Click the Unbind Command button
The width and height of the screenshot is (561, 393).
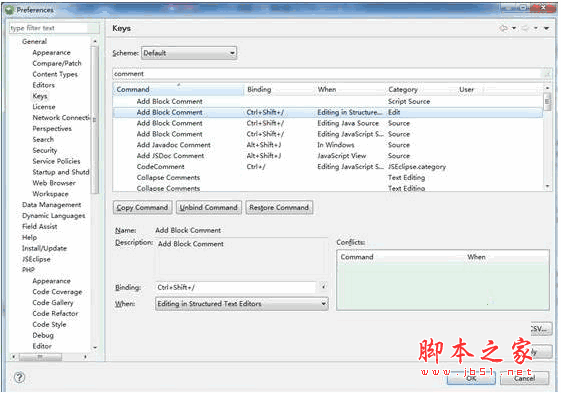pos(209,208)
